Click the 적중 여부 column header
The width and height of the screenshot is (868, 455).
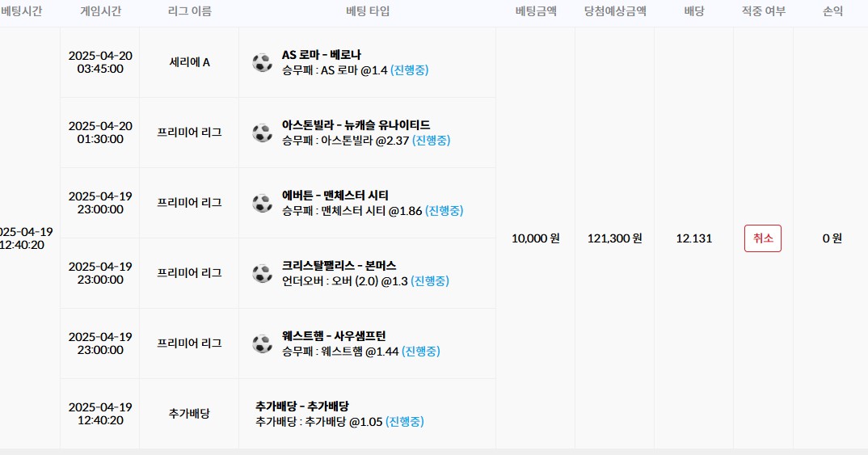(763, 12)
